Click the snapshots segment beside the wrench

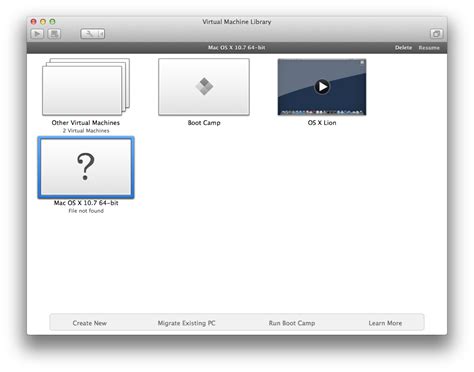101,34
